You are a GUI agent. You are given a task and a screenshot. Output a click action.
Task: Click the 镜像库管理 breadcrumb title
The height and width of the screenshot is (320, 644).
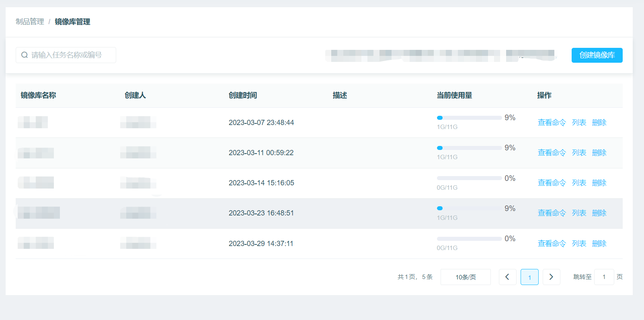72,22
